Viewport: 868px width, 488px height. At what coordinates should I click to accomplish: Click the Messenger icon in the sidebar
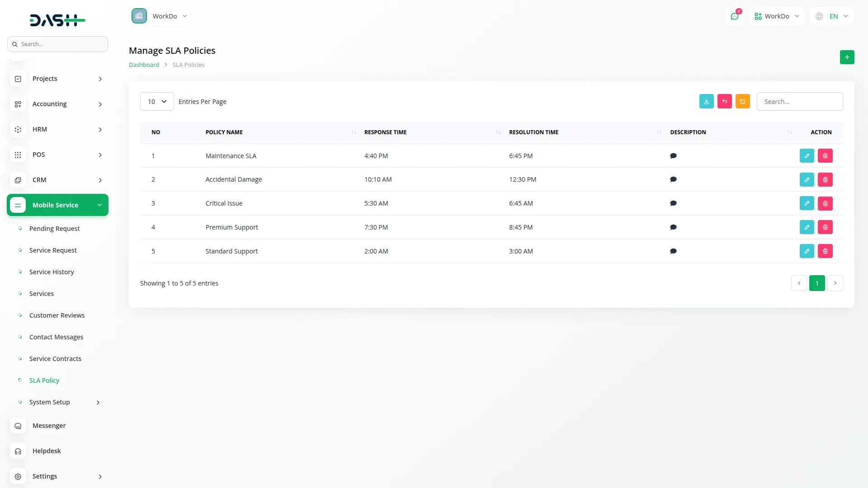18,426
